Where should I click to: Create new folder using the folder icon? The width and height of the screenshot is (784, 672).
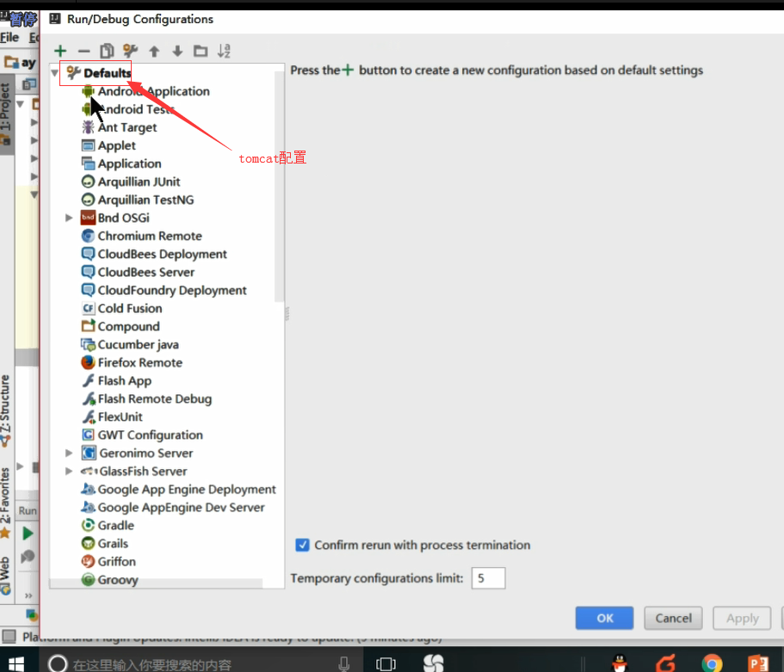(x=201, y=51)
